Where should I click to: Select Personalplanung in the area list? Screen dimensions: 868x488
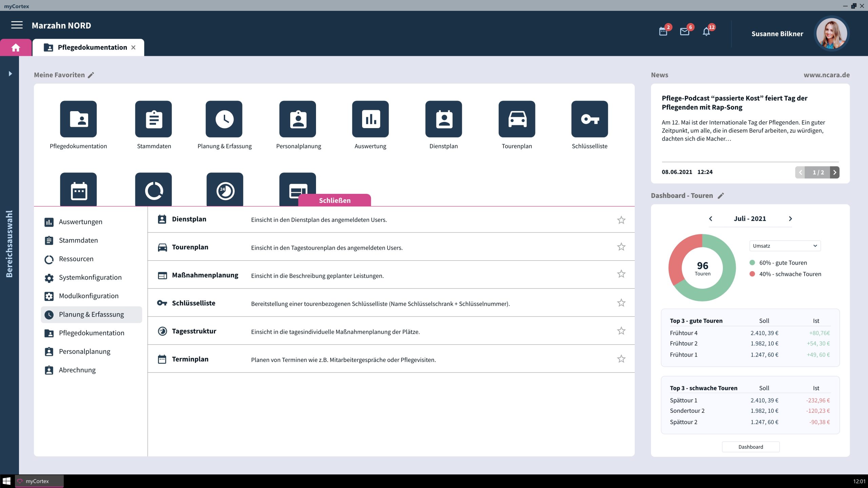coord(92,351)
